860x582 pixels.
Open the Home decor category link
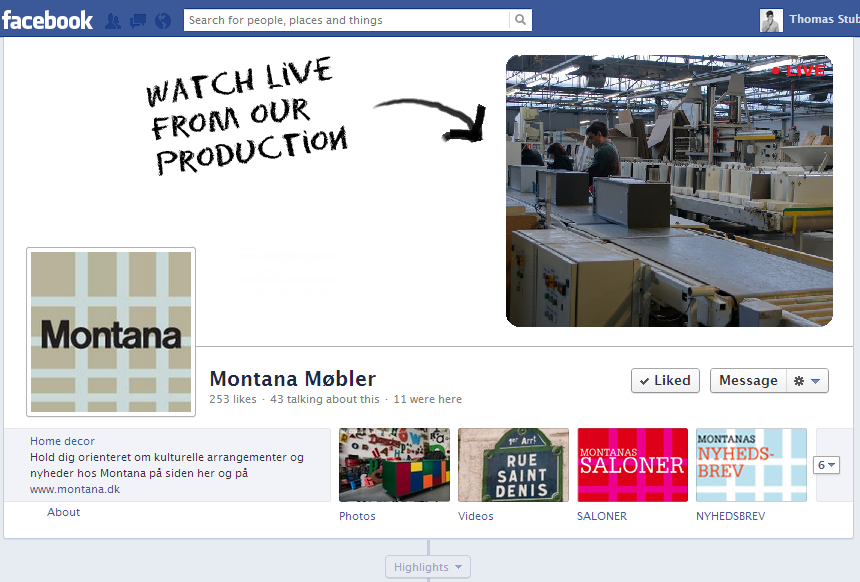(x=62, y=441)
